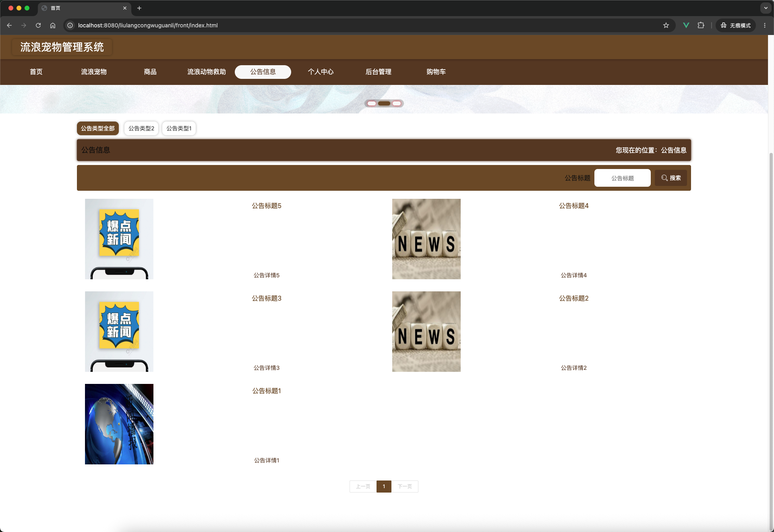
Task: Open the 流浪动物救助 navigation item
Action: pos(207,72)
